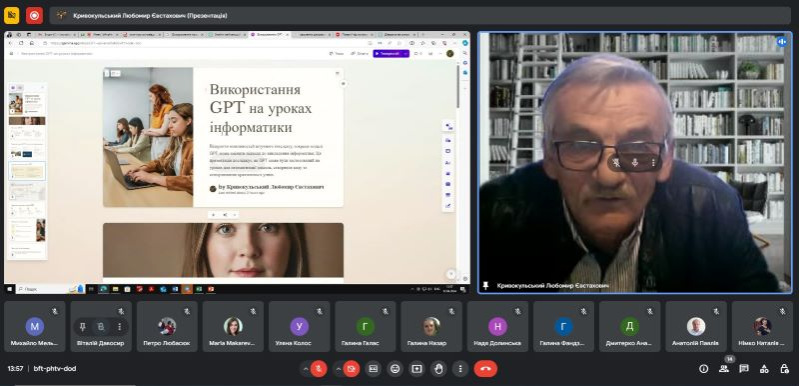
Task: Click Анатолій Павлів participant tile
Action: 696,326
